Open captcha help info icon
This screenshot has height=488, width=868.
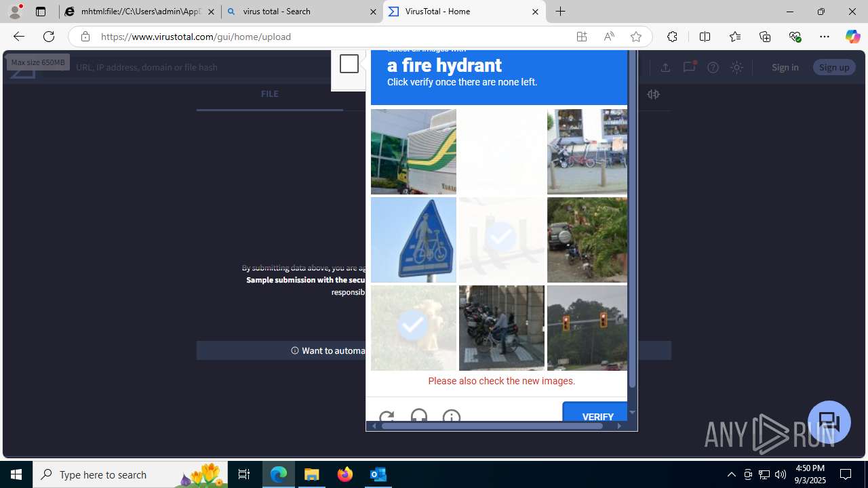[x=452, y=415]
